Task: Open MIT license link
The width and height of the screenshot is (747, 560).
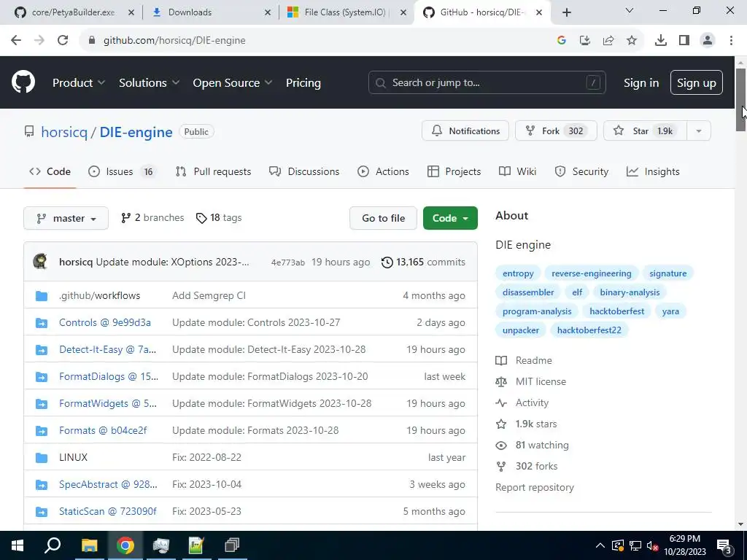Action: 541,381
